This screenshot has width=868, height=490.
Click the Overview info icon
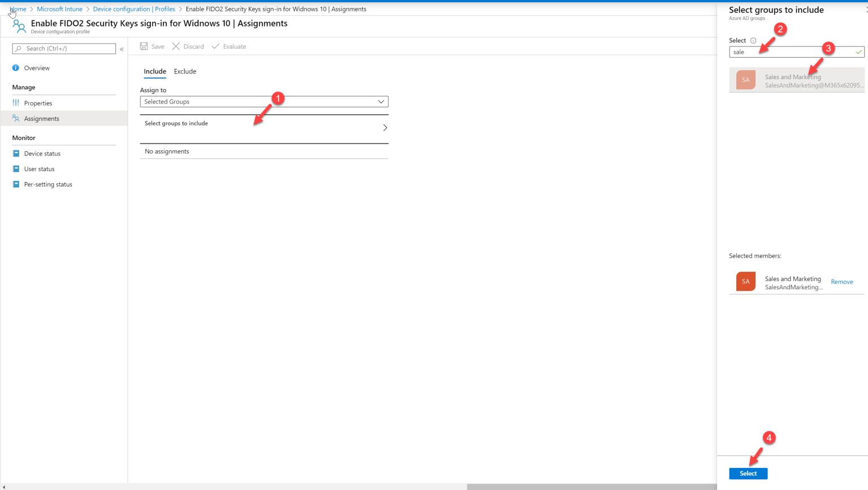(x=15, y=67)
